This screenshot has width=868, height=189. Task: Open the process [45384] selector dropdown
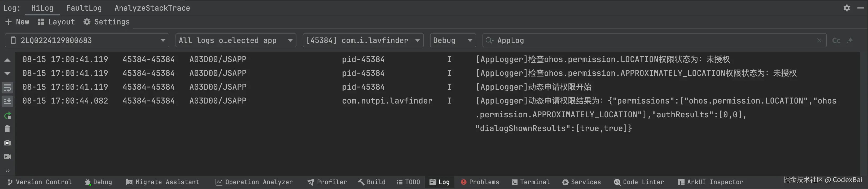[x=363, y=41]
